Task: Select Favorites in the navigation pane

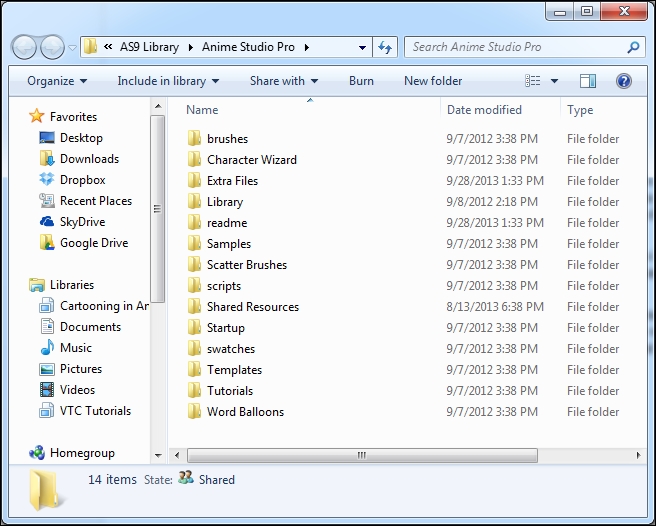Action: pyautogui.click(x=63, y=116)
